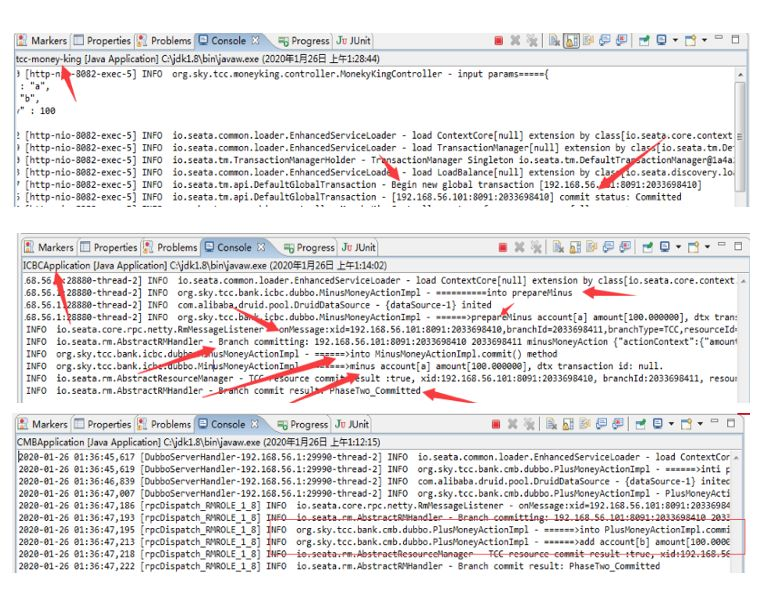Open Problems tab in ICBCApplication panel
The image size is (764, 596).
point(171,247)
